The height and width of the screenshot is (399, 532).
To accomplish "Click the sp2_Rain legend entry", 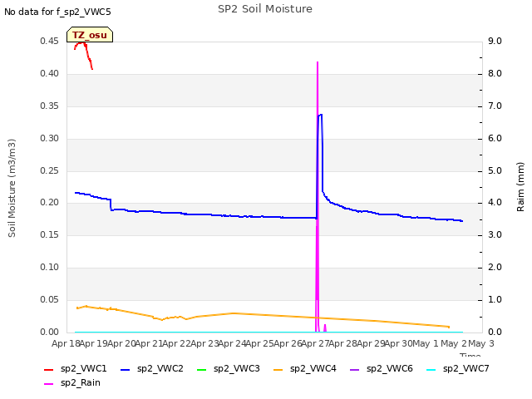I will 72,382.
